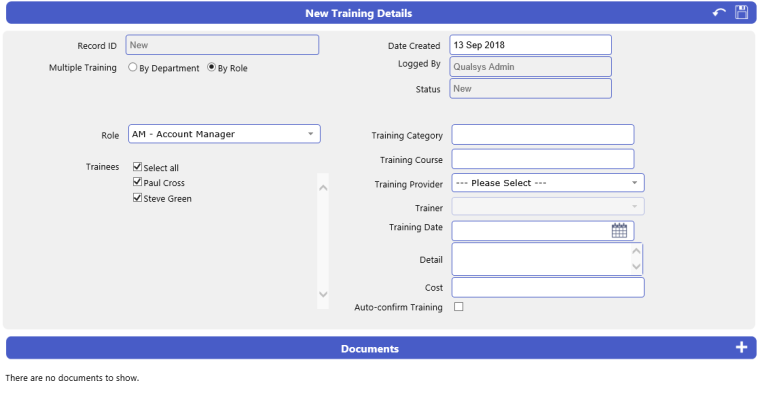Click Detail box scroll down arrow
The image size is (760, 400).
pyautogui.click(x=636, y=266)
